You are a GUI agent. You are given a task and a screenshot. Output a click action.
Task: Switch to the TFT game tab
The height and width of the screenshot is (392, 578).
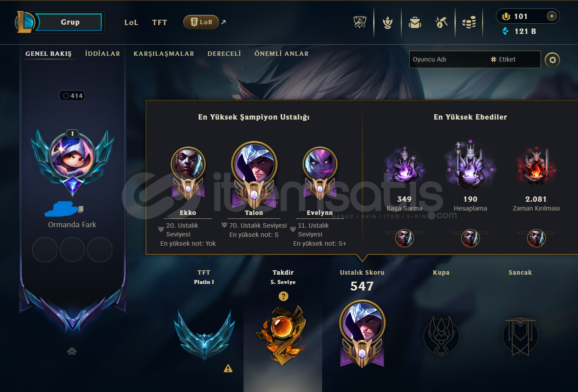click(x=160, y=22)
